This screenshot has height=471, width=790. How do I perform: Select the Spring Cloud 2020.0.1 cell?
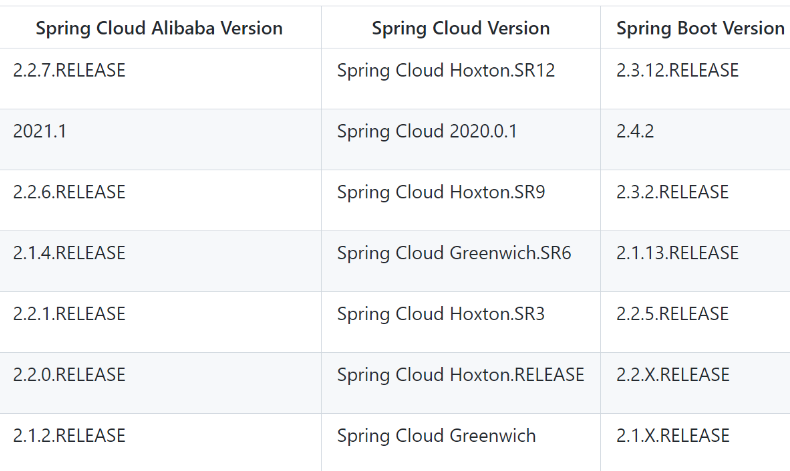click(427, 131)
